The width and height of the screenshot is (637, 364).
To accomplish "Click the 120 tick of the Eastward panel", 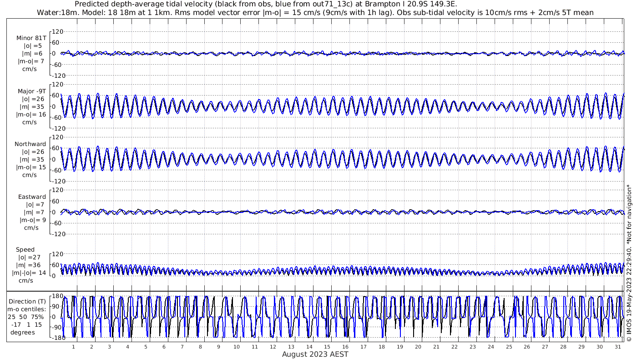I will pos(57,190).
